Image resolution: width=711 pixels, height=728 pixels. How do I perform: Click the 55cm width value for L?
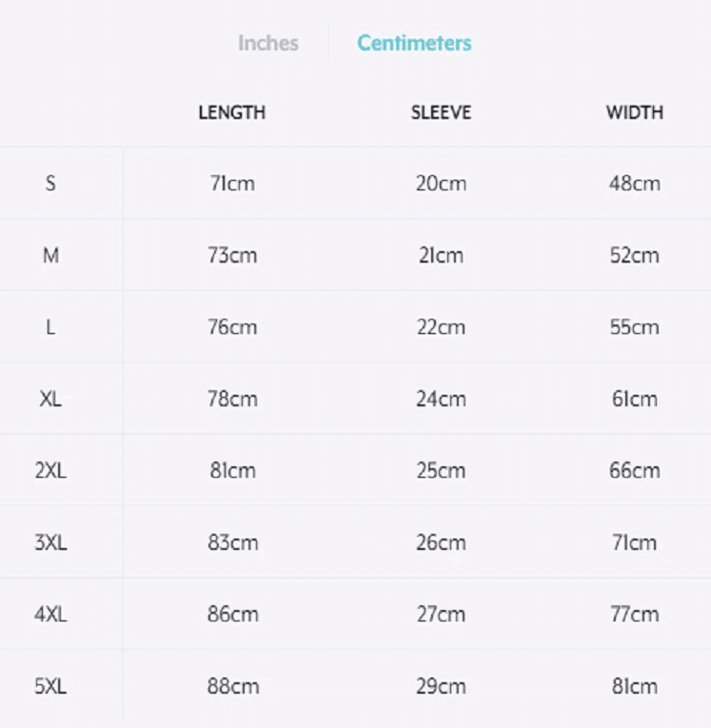(634, 327)
